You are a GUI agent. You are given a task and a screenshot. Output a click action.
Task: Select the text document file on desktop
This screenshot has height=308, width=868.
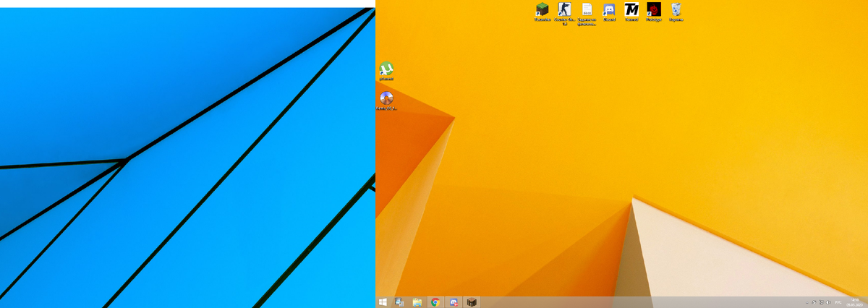pyautogui.click(x=587, y=12)
